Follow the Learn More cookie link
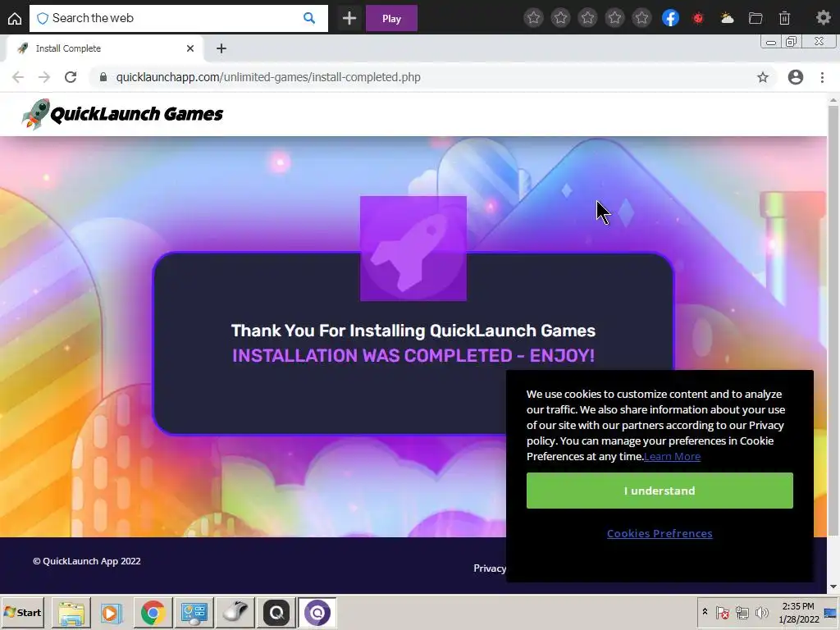 click(672, 456)
